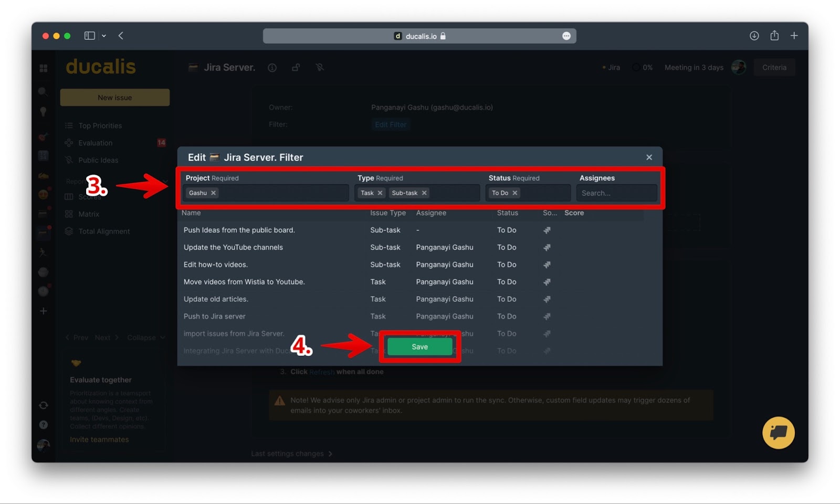This screenshot has height=504, width=840.
Task: Click the Invite teammates link
Action: click(x=99, y=440)
